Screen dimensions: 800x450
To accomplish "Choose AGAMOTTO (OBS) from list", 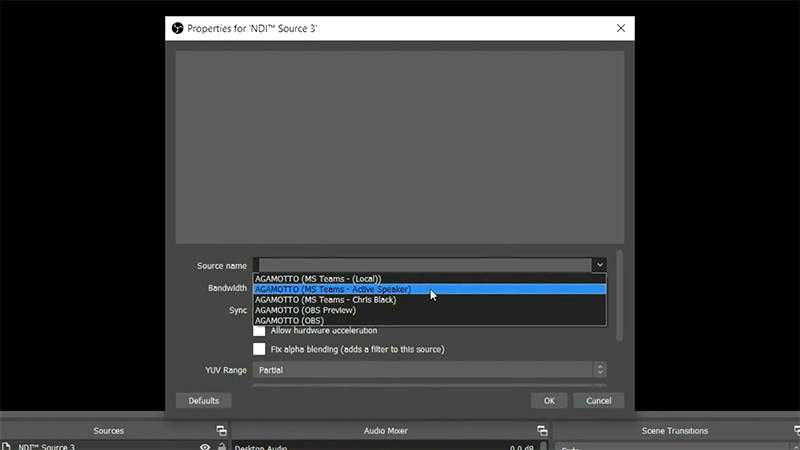I will point(429,320).
